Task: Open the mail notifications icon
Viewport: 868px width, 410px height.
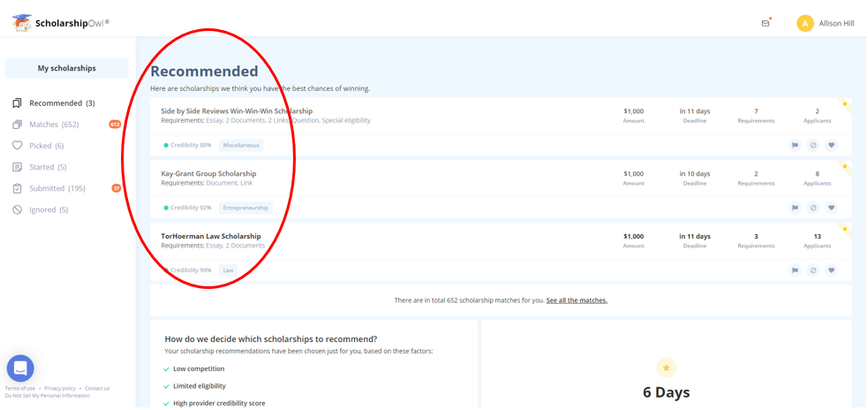Action: pyautogui.click(x=766, y=23)
